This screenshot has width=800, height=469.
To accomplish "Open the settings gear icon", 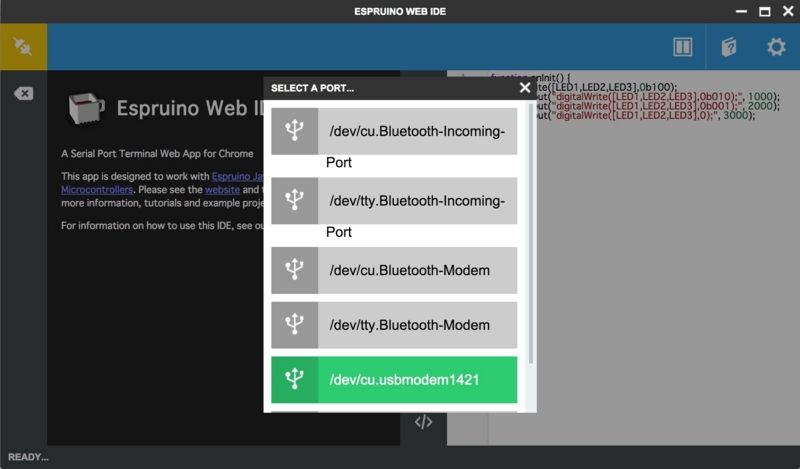I will [776, 47].
